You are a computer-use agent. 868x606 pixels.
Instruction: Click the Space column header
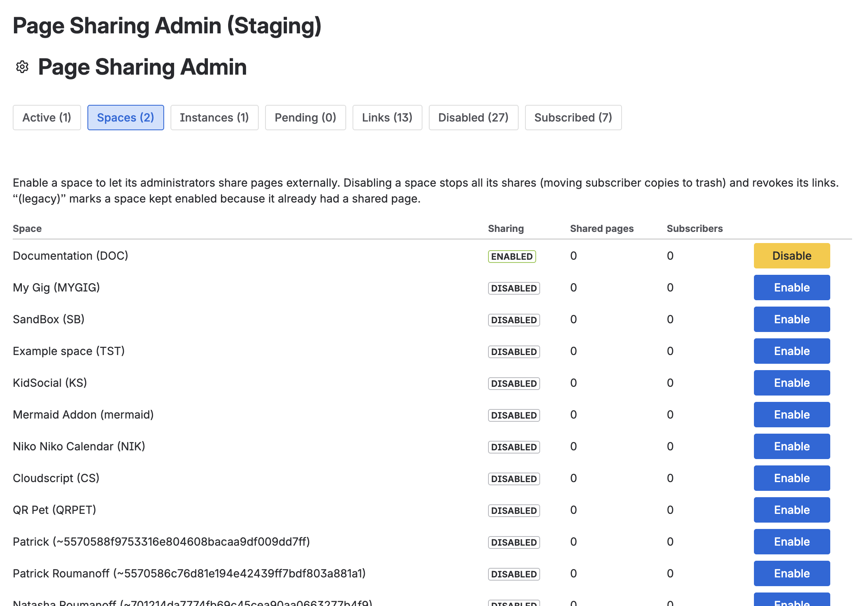(x=27, y=229)
